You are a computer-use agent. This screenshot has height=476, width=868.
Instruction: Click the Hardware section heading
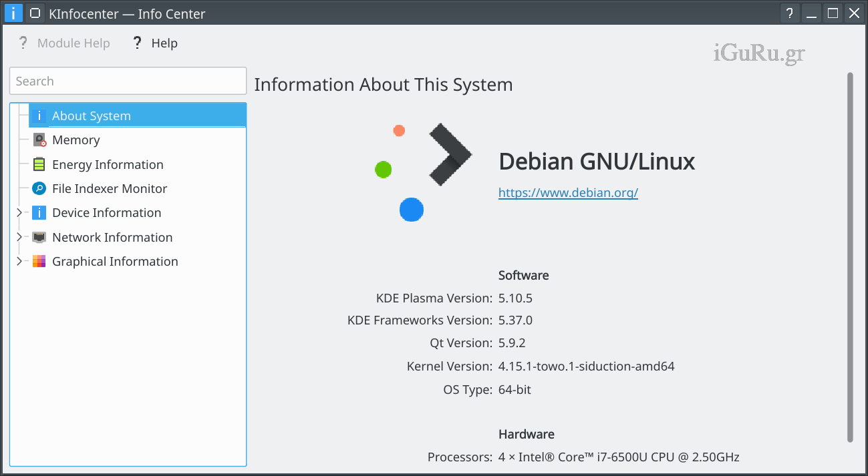526,434
